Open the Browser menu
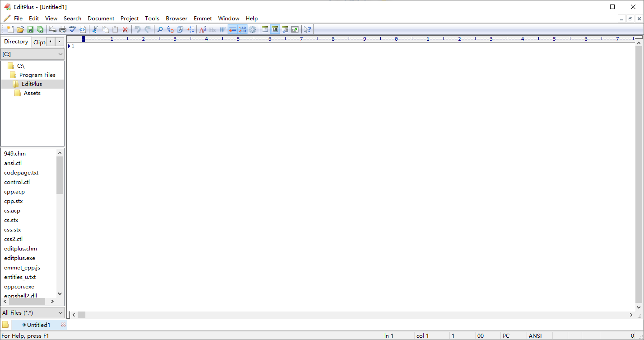This screenshot has width=644, height=340. point(177,19)
